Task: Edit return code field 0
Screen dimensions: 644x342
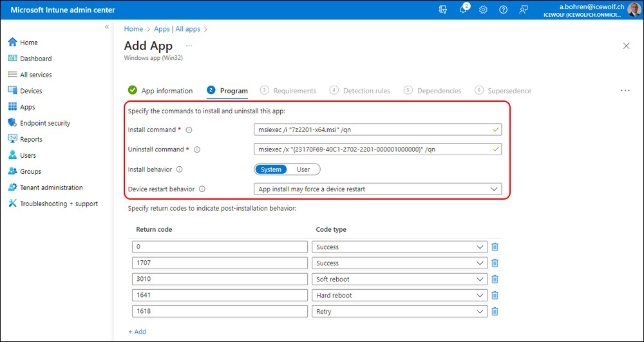Action: coord(220,247)
